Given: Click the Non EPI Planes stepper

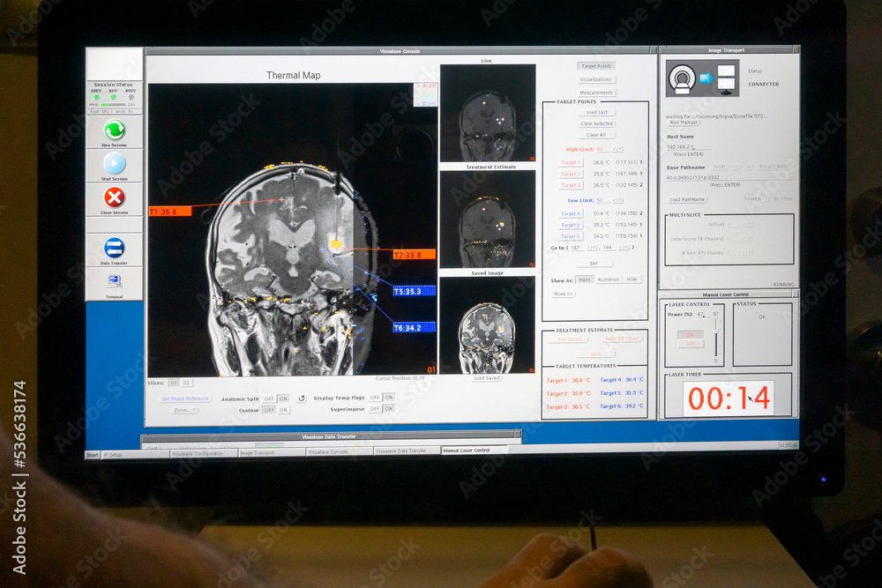Looking at the screenshot, I should click(x=748, y=252).
